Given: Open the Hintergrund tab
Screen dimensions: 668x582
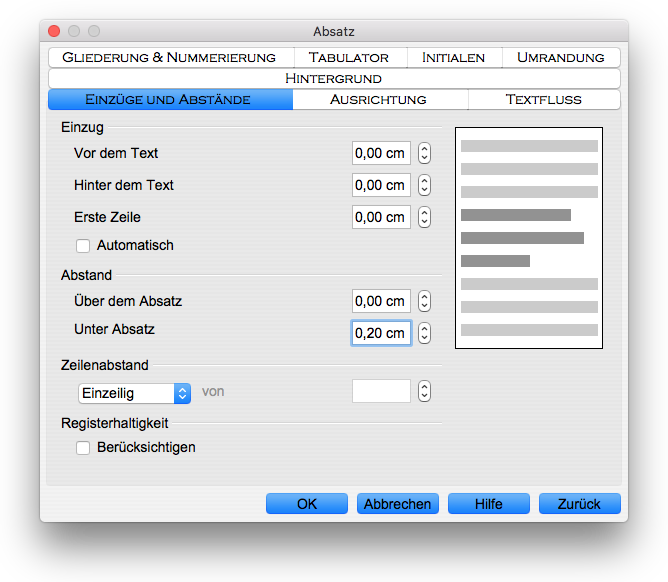Looking at the screenshot, I should click(334, 78).
